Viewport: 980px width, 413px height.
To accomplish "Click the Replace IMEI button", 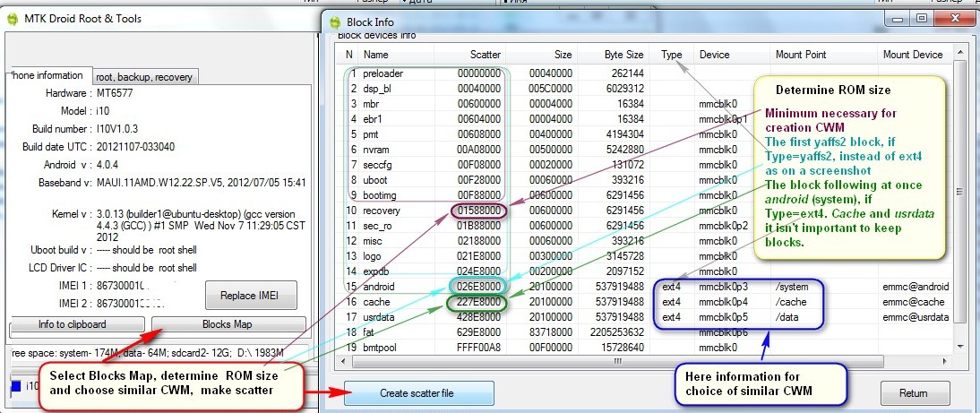I will [251, 296].
